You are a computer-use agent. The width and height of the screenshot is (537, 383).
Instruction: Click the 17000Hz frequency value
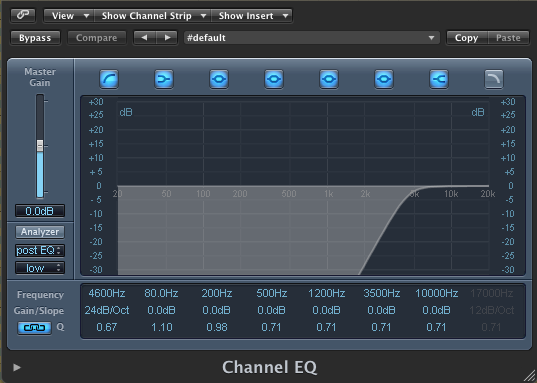[x=492, y=294]
